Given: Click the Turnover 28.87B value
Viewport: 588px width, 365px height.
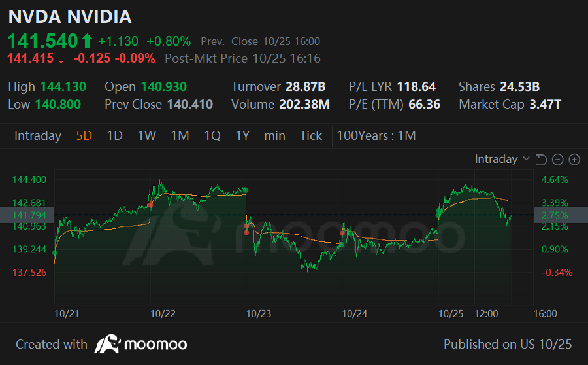Looking at the screenshot, I should [x=306, y=87].
